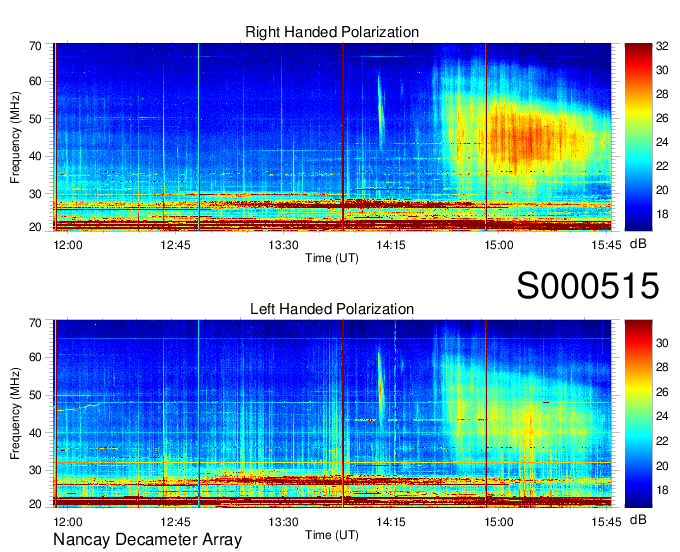Click the "dB" unit label beside the Right Handed plot

point(638,244)
